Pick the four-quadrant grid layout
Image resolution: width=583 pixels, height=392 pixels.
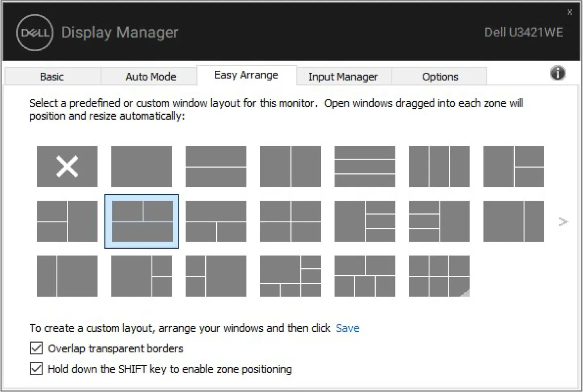(290, 221)
